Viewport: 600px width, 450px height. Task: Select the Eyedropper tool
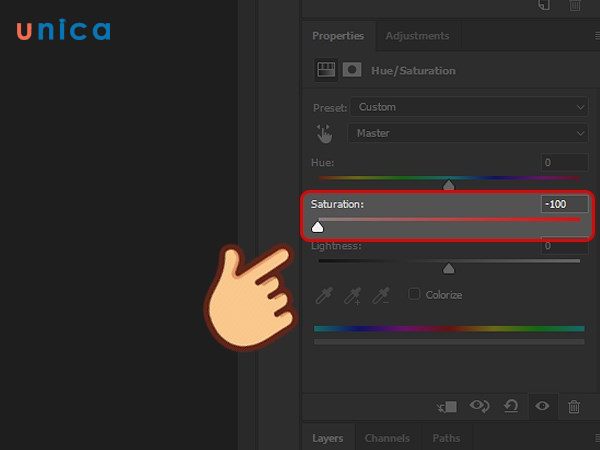[324, 295]
